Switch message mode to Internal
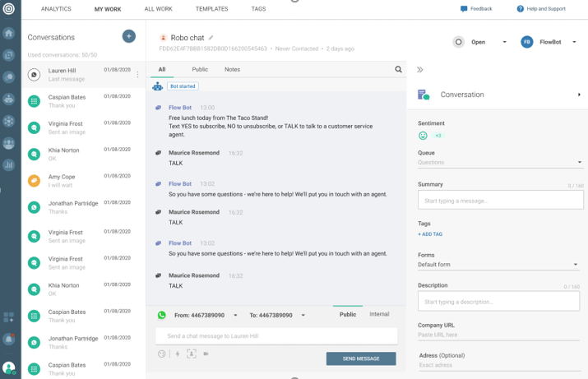This screenshot has height=379, width=588. click(x=379, y=314)
